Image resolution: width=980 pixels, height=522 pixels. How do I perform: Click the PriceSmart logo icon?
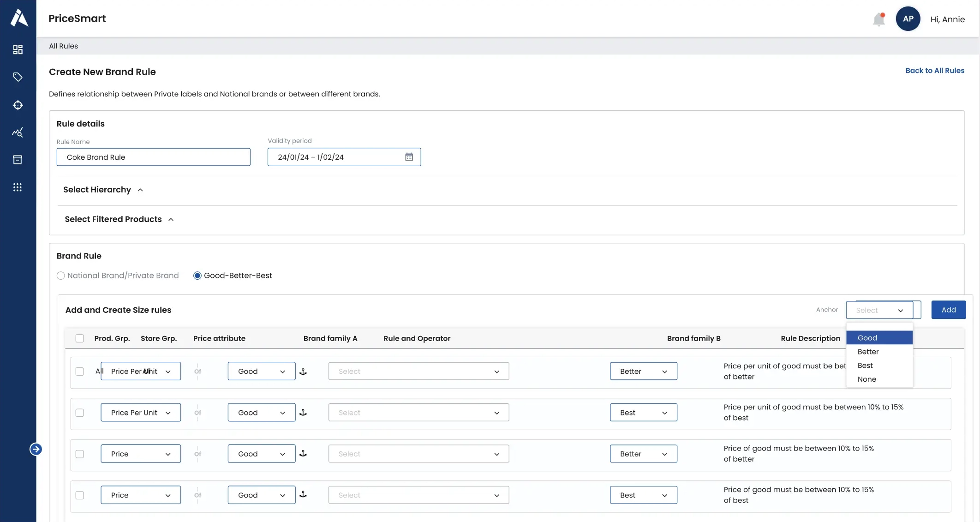pos(19,18)
